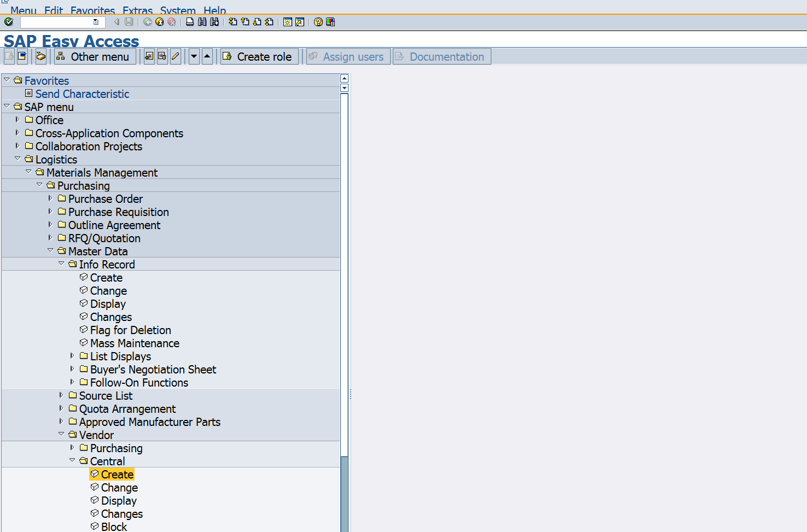The height and width of the screenshot is (532, 807).
Task: Select Flag for Deletion transaction
Action: [x=130, y=330]
